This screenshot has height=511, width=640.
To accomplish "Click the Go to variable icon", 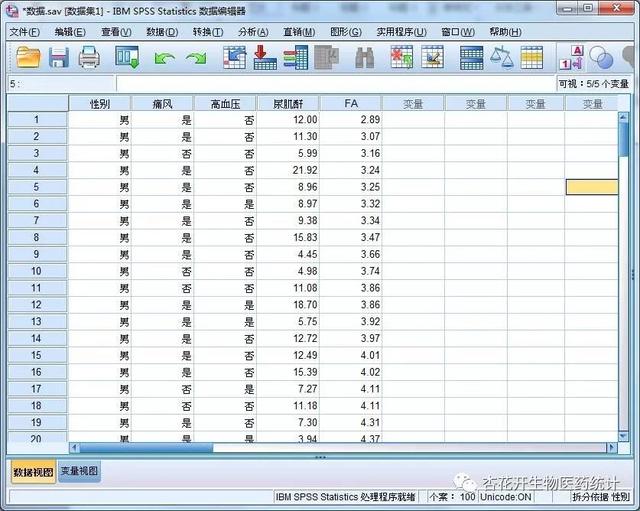I will 265,57.
